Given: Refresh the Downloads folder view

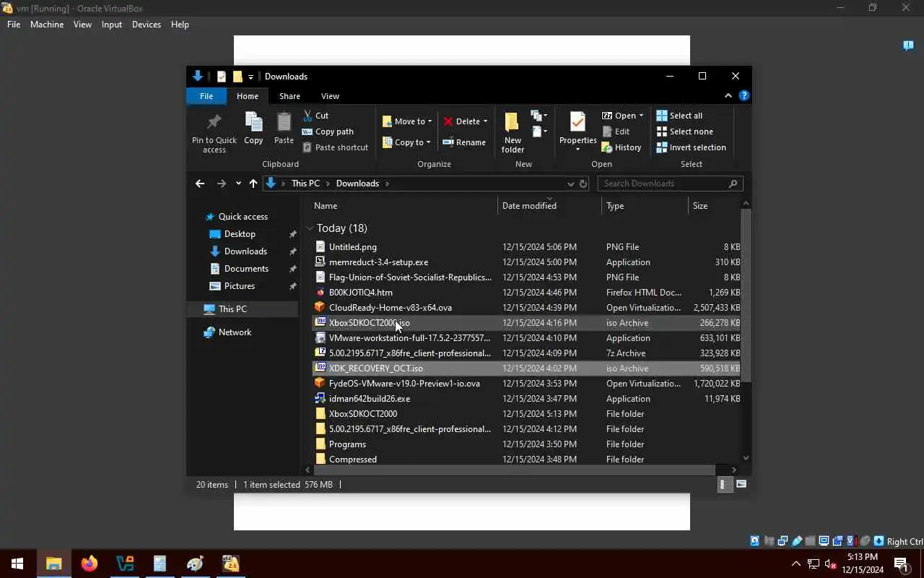Looking at the screenshot, I should point(583,184).
